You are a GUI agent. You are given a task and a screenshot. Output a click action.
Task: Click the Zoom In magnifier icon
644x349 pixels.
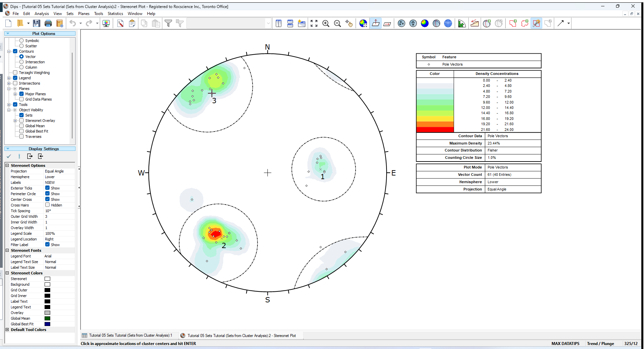326,23
